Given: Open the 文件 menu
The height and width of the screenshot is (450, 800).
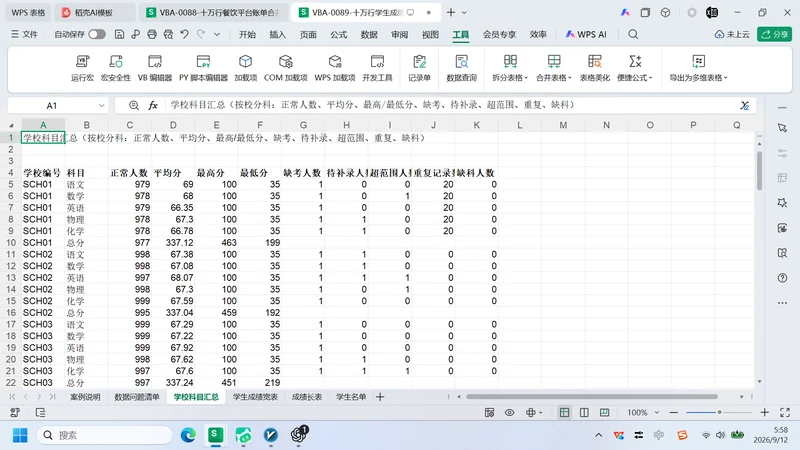Looking at the screenshot, I should (x=24, y=34).
